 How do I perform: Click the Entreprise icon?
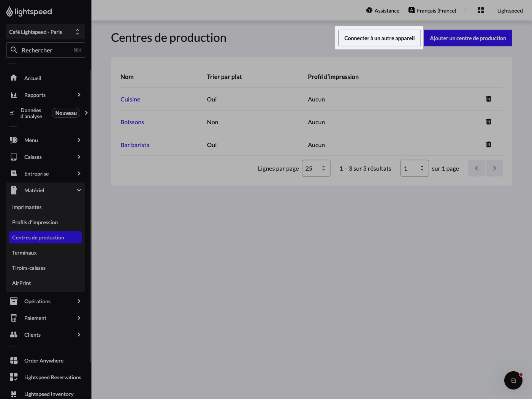[x=14, y=174]
